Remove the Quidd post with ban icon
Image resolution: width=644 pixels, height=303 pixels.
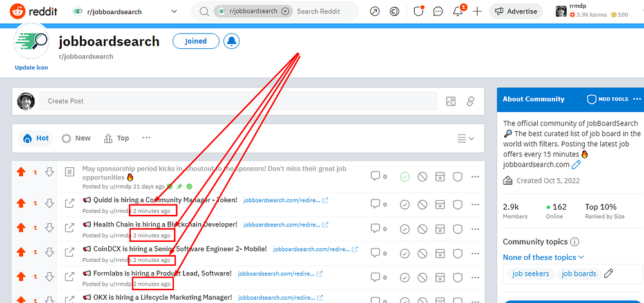click(422, 204)
